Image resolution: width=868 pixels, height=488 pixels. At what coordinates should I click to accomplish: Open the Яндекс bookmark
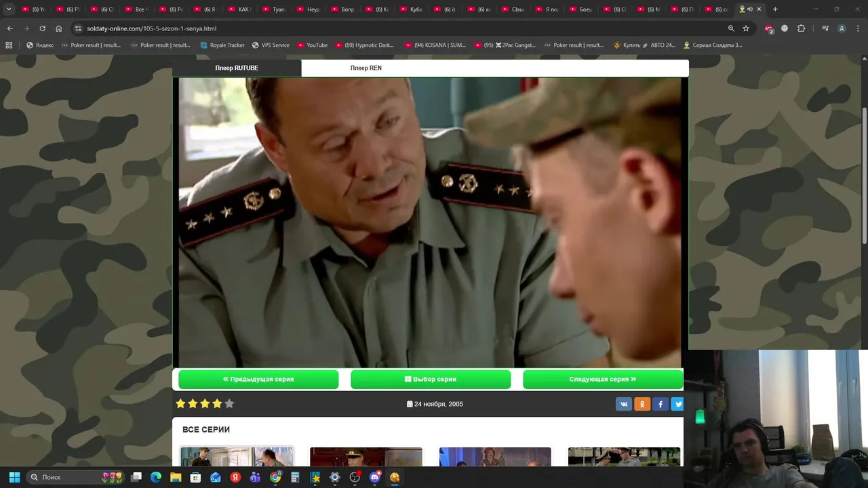point(40,45)
